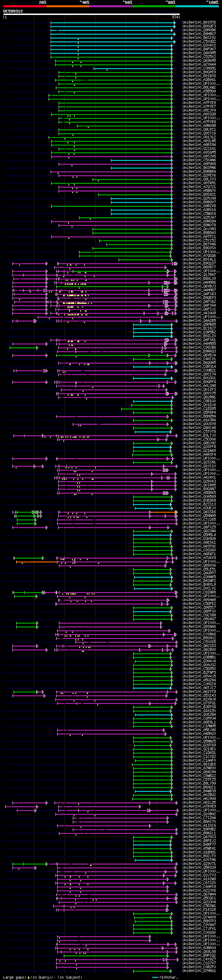222x980 pixels.
Task: Select label UniRef100_B4RF77
Action: click(x=199, y=844)
